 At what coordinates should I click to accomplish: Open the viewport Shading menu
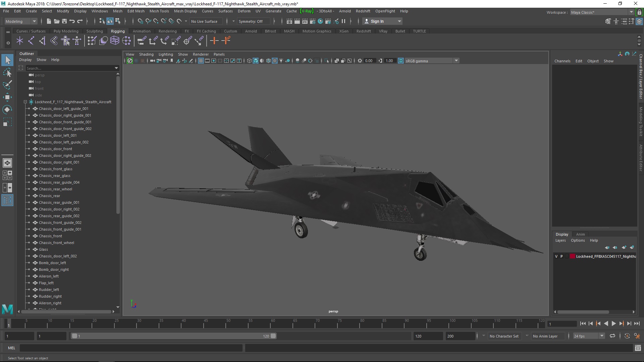pyautogui.click(x=146, y=54)
